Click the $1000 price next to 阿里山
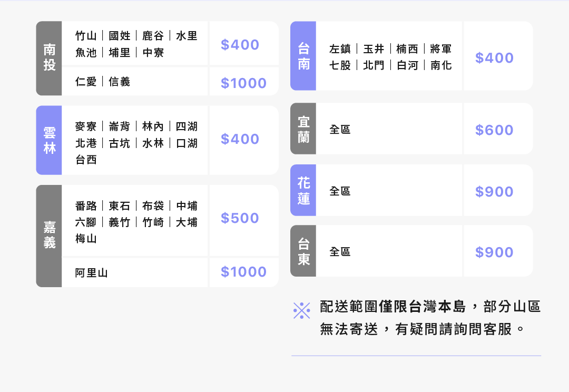This screenshot has height=392, width=569. point(243,272)
